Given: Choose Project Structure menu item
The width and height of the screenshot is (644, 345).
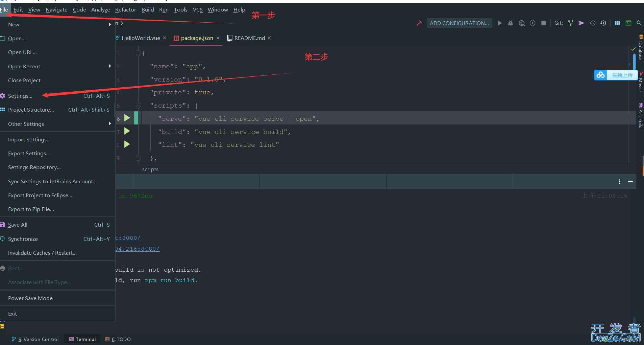Looking at the screenshot, I should 57,110.
